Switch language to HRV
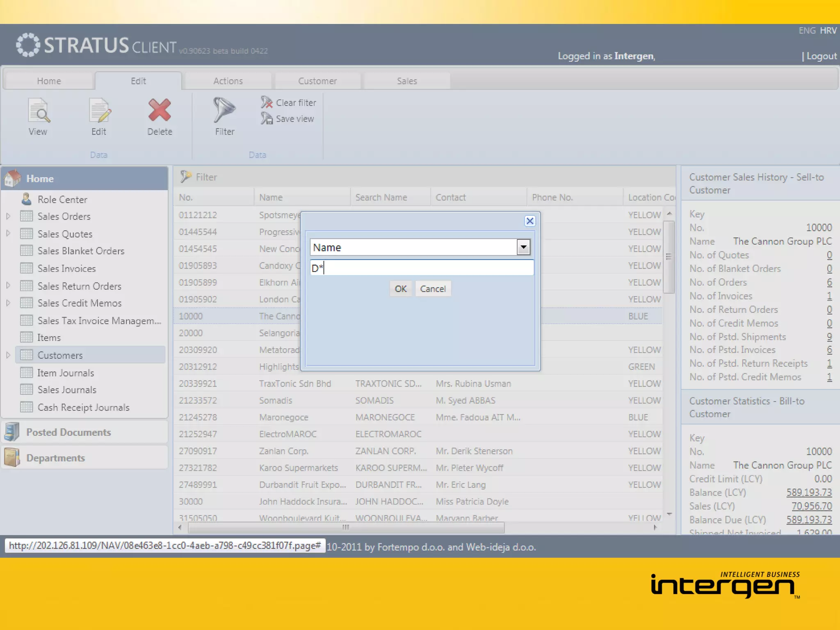Image resolution: width=840 pixels, height=630 pixels. [828, 30]
